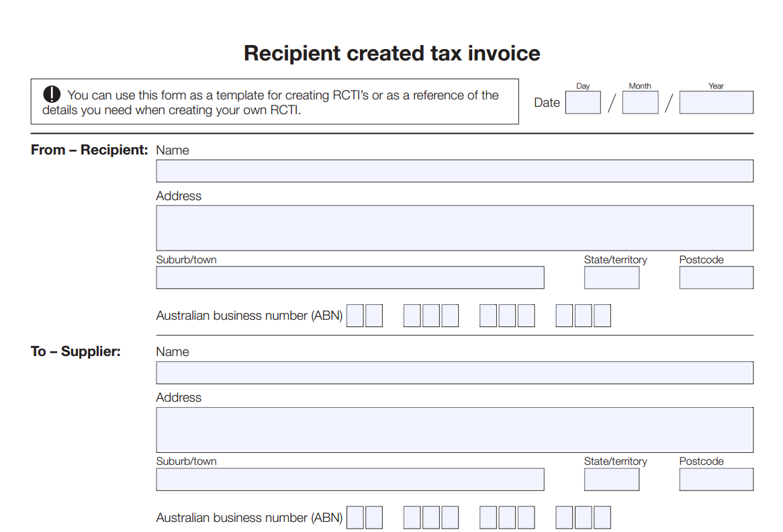783x532 pixels.
Task: Click the Recipient Name input field
Action: pyautogui.click(x=455, y=171)
